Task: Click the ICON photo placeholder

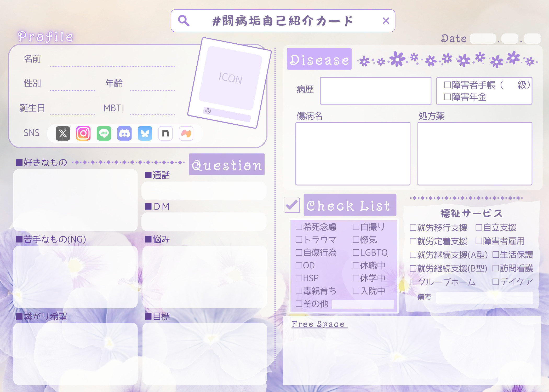Action: tap(230, 78)
